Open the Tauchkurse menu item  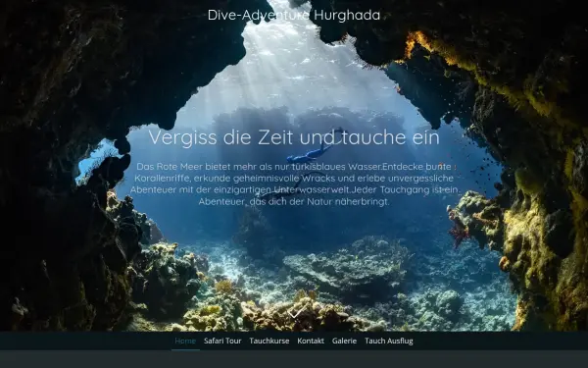(x=269, y=341)
